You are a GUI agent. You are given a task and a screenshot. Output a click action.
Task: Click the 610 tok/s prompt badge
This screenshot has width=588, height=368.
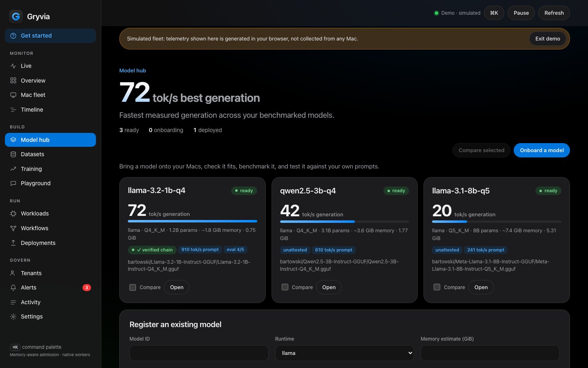coord(334,250)
